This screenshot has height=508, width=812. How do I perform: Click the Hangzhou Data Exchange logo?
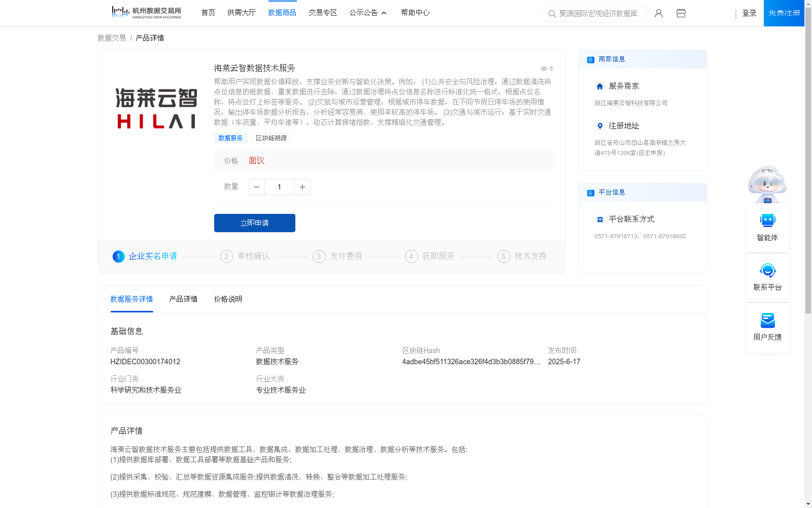click(x=146, y=13)
